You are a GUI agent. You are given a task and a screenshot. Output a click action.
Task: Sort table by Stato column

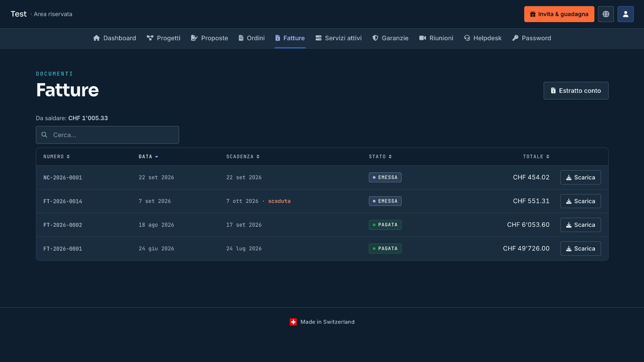tap(380, 156)
